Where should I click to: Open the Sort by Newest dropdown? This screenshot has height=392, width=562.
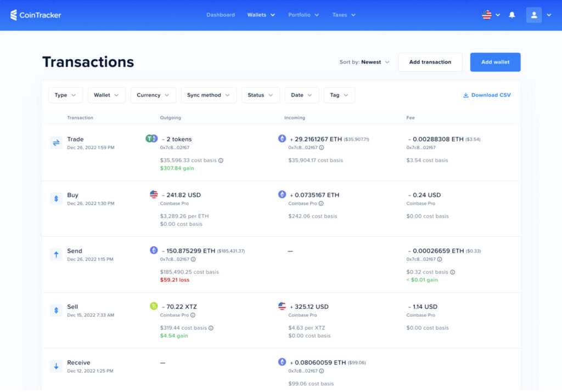tap(365, 62)
